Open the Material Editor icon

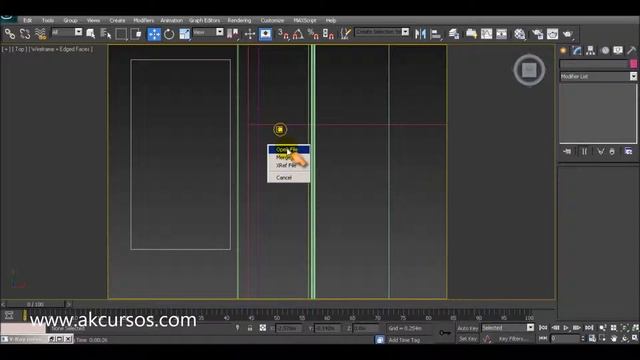(520, 34)
